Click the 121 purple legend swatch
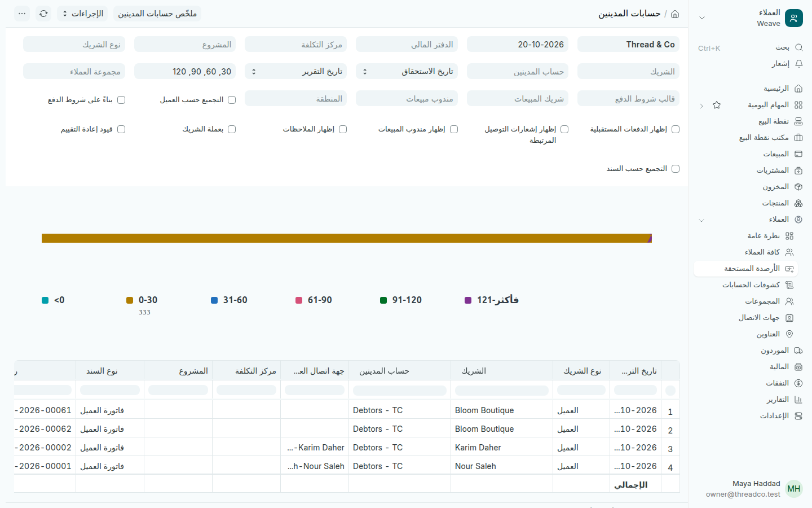 click(x=468, y=300)
